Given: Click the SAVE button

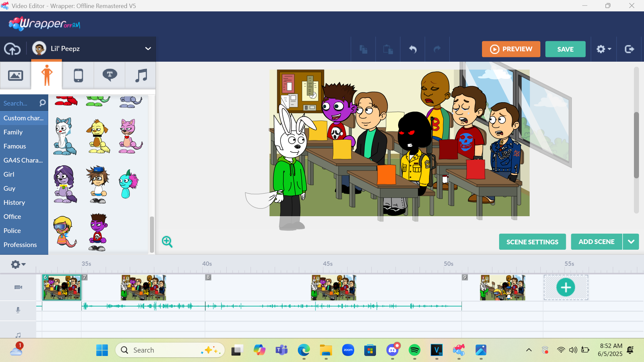Looking at the screenshot, I should [x=565, y=49].
